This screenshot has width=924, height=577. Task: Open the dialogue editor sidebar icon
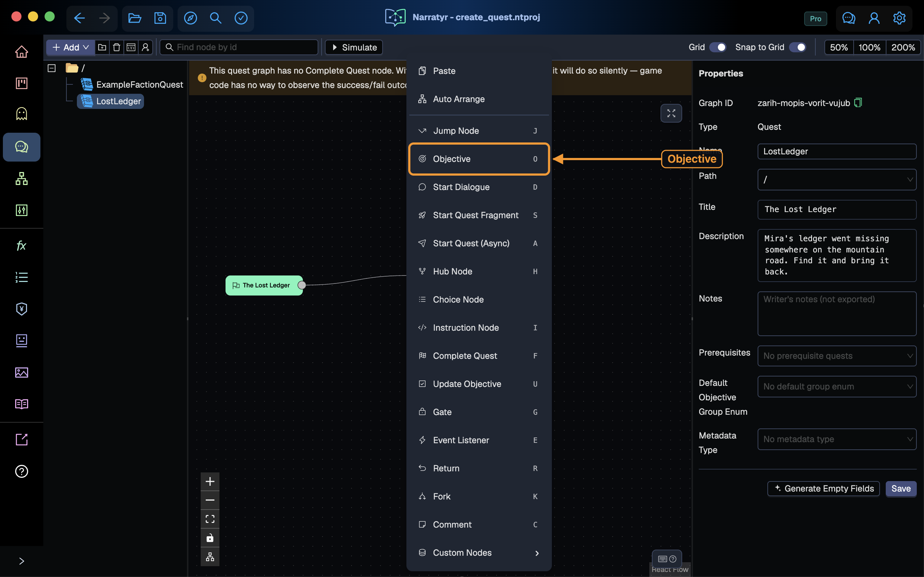pyautogui.click(x=21, y=147)
